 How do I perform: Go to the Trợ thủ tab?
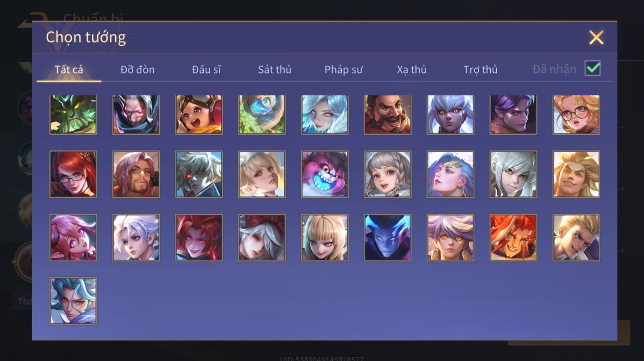pos(480,69)
